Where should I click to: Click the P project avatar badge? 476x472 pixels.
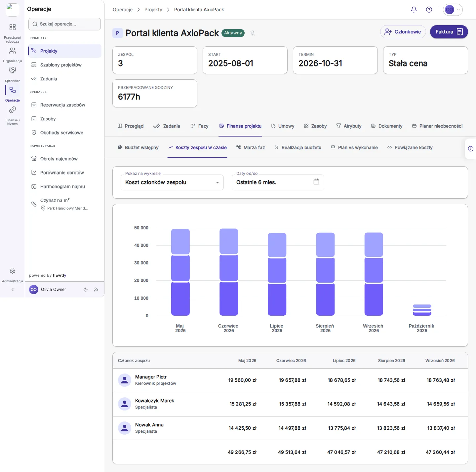pos(117,33)
